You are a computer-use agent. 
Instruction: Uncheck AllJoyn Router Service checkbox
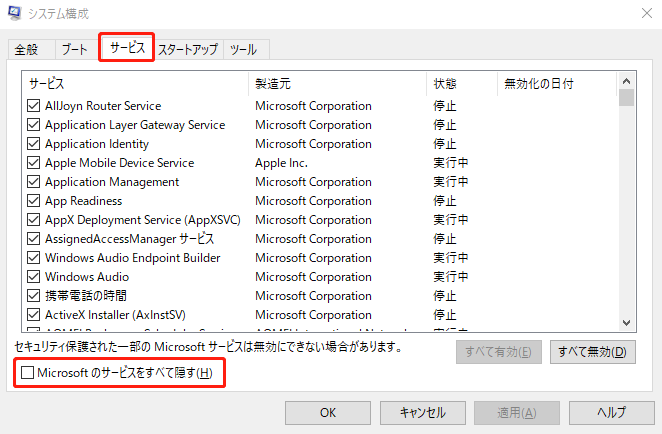point(34,106)
